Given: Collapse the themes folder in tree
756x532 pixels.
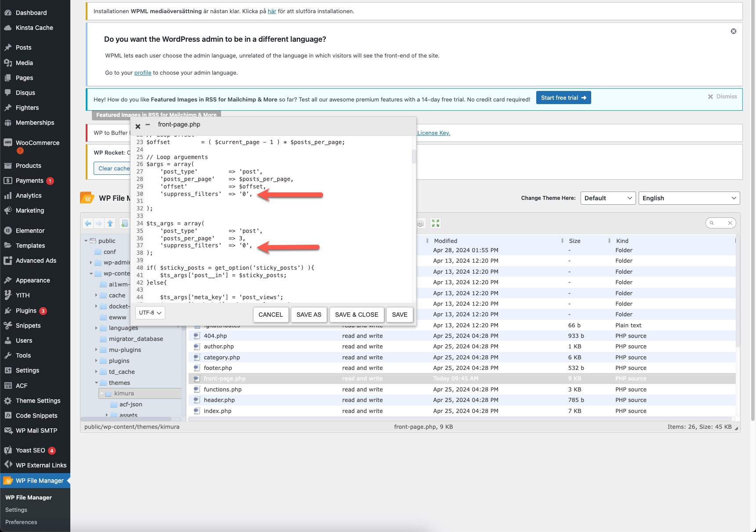Looking at the screenshot, I should click(96, 383).
